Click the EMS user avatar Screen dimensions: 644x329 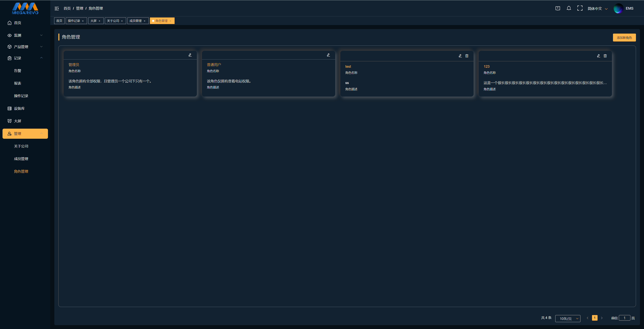[618, 8]
